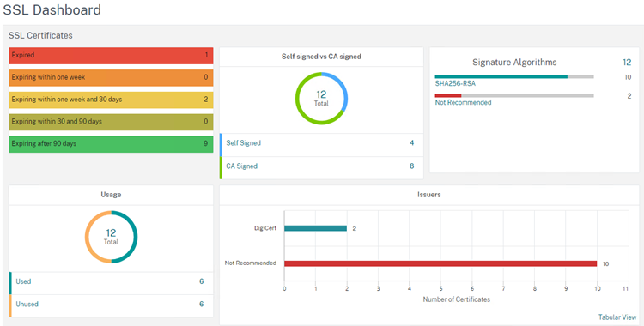Click Self Signed count 4
The height and width of the screenshot is (326, 644).
point(411,143)
